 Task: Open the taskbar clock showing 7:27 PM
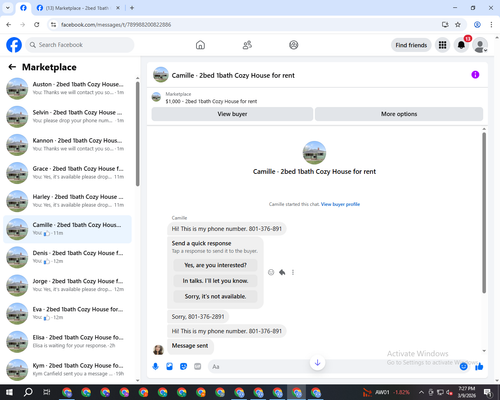467,392
